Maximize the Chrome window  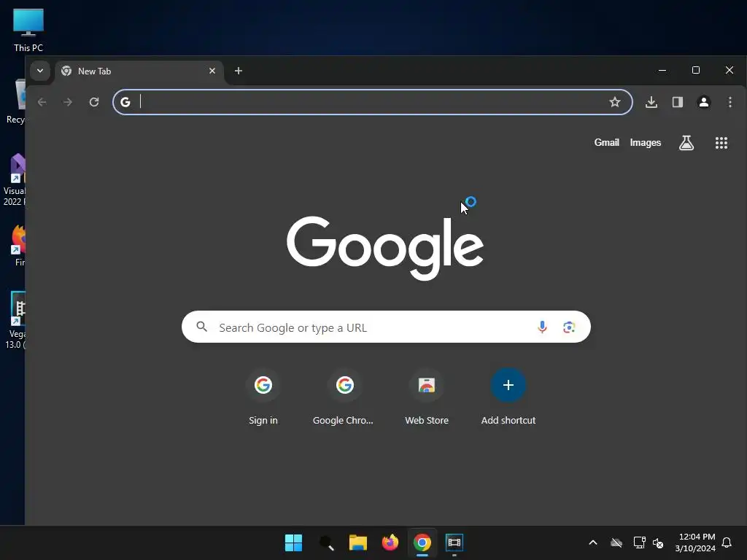coord(695,70)
